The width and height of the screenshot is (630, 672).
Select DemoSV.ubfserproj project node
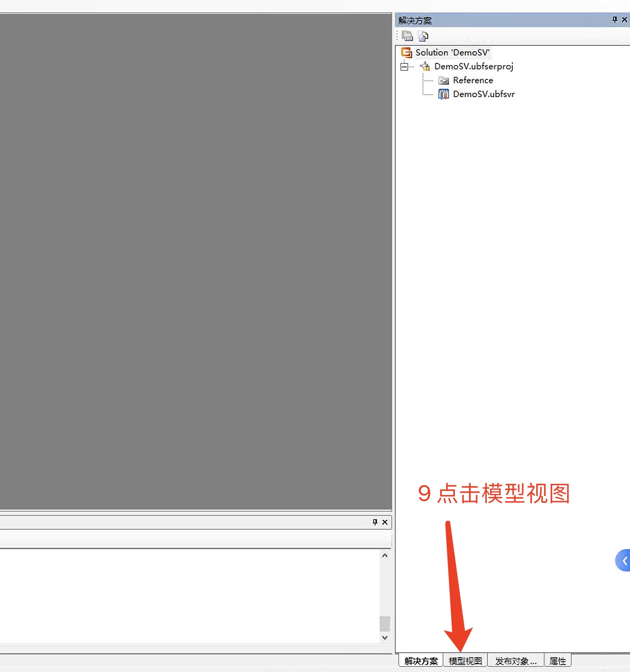click(474, 67)
